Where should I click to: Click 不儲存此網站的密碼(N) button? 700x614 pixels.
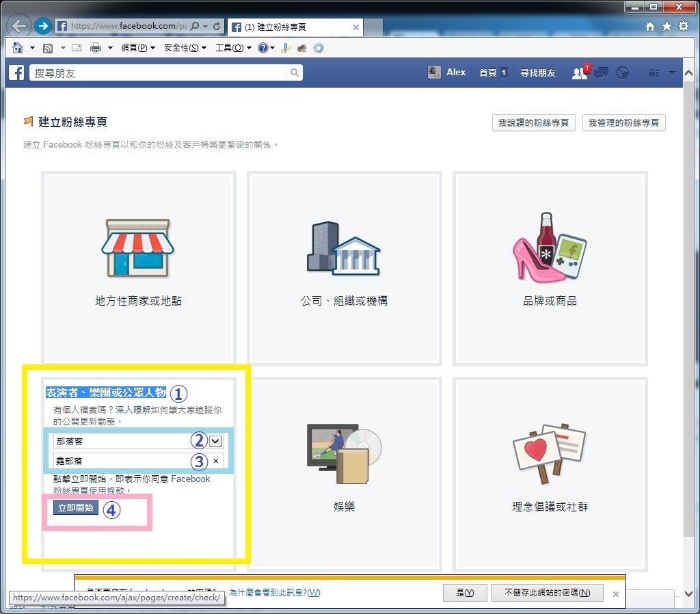click(548, 593)
